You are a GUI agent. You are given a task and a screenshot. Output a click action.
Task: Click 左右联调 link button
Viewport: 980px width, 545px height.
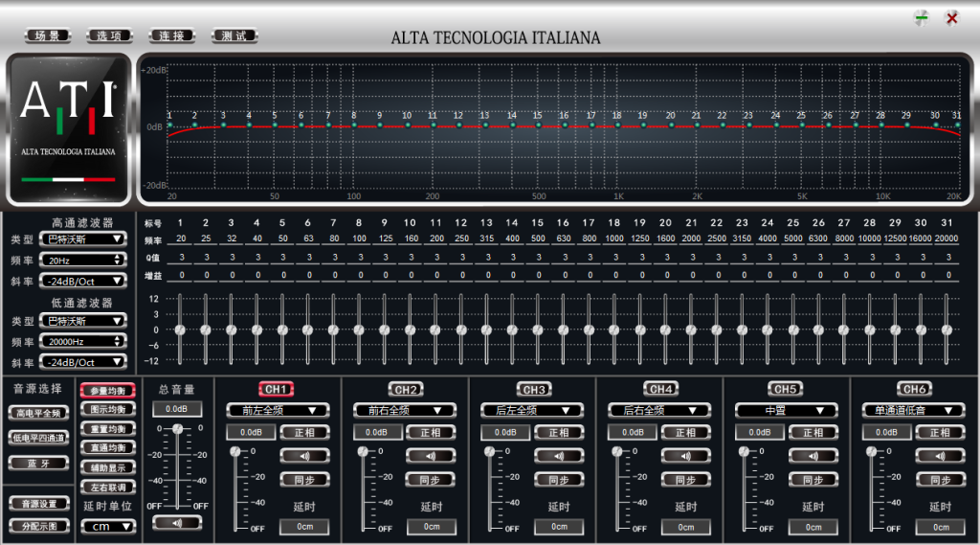tap(108, 487)
